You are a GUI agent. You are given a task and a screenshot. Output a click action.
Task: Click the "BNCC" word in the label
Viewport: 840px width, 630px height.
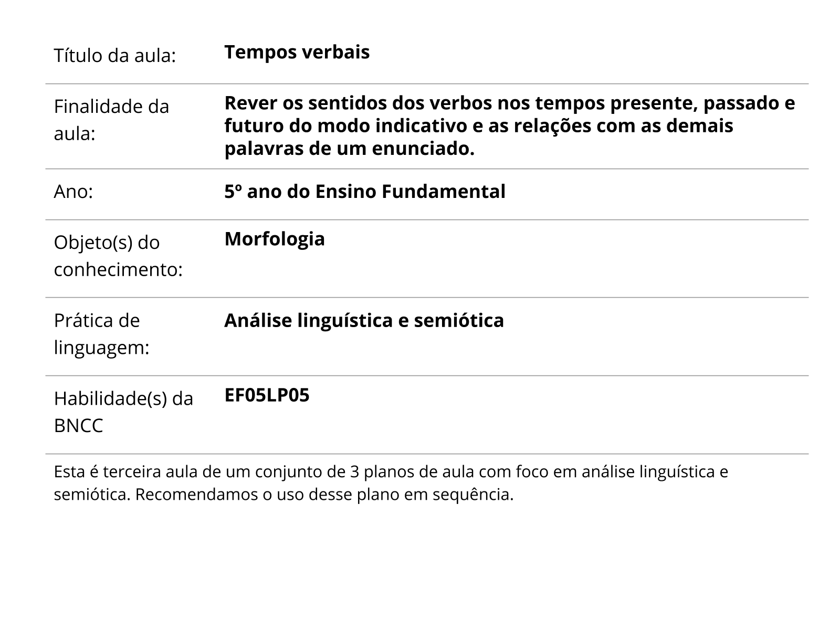tap(78, 426)
